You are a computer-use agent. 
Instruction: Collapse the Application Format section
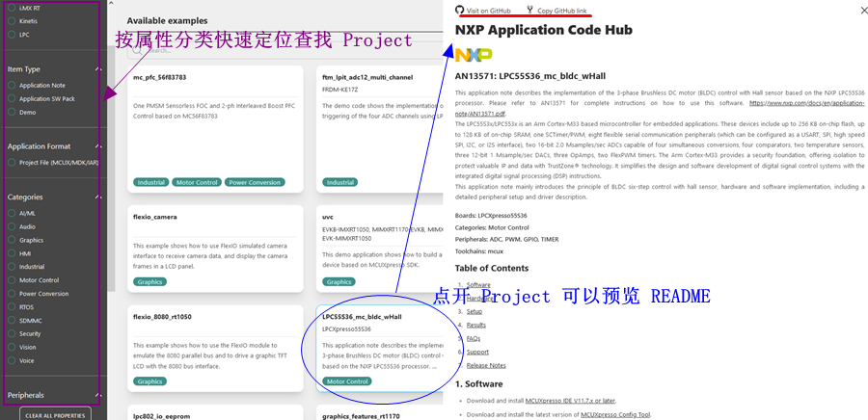tap(97, 146)
